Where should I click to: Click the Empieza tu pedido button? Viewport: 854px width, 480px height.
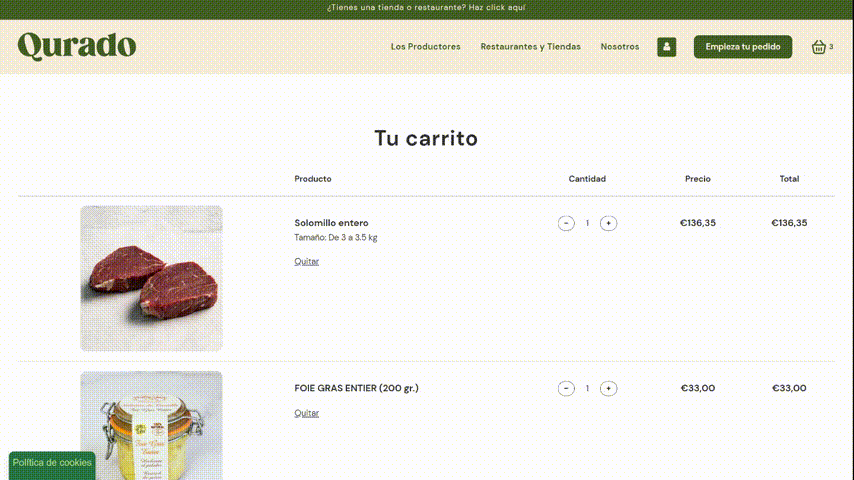tap(743, 47)
